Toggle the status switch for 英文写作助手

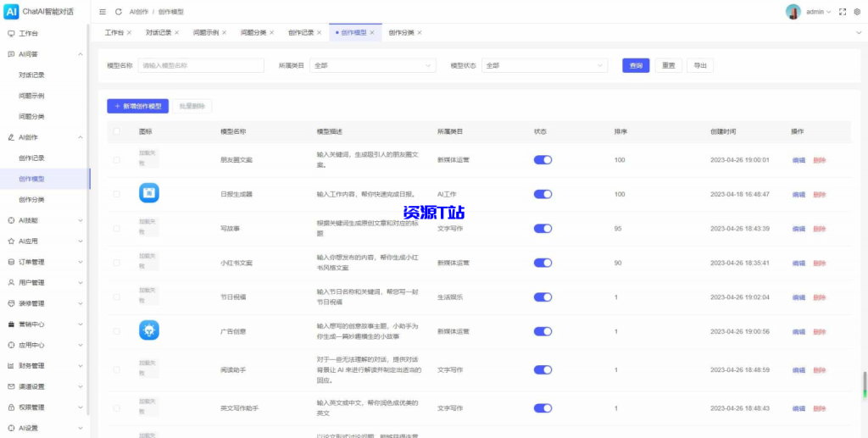point(542,408)
